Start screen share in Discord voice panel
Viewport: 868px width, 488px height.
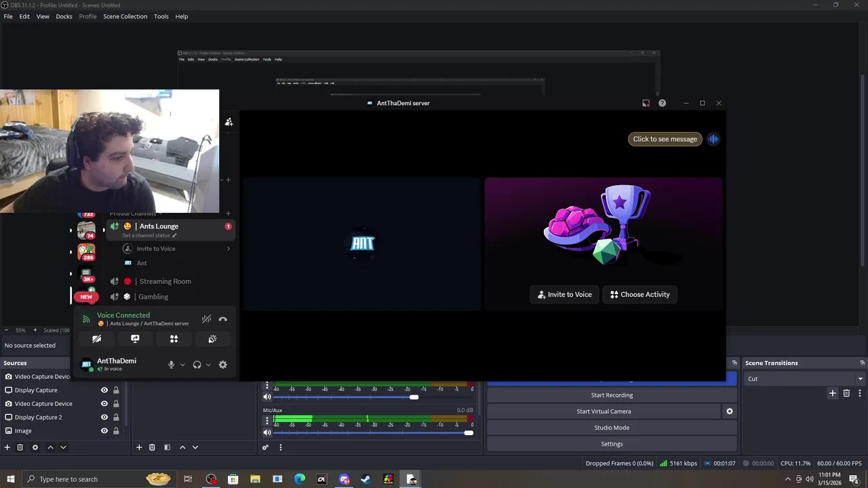tap(135, 339)
